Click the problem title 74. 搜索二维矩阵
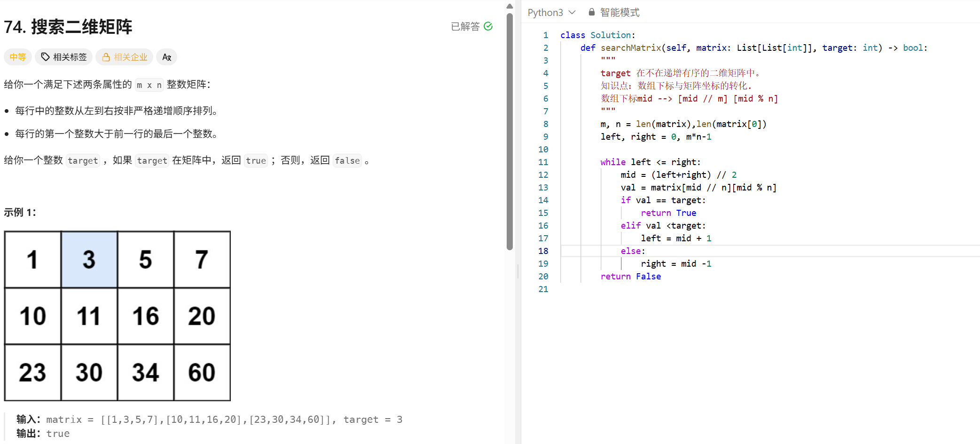The height and width of the screenshot is (444, 980). [68, 27]
